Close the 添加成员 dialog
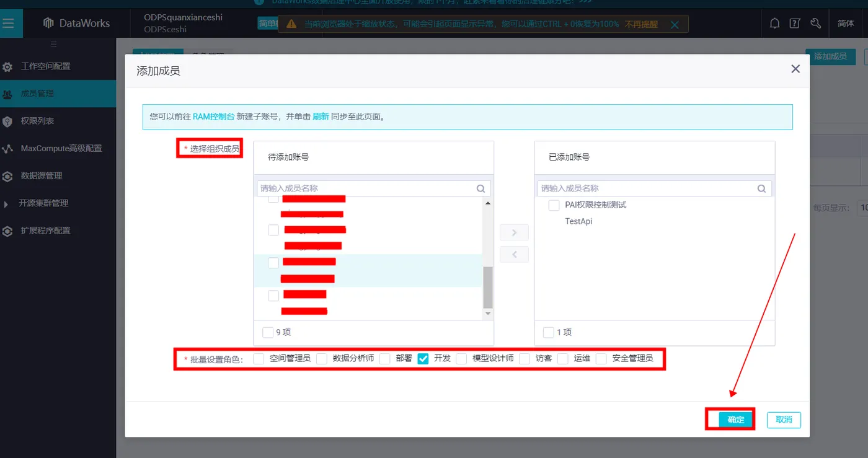Viewport: 868px width, 458px height. [x=795, y=69]
